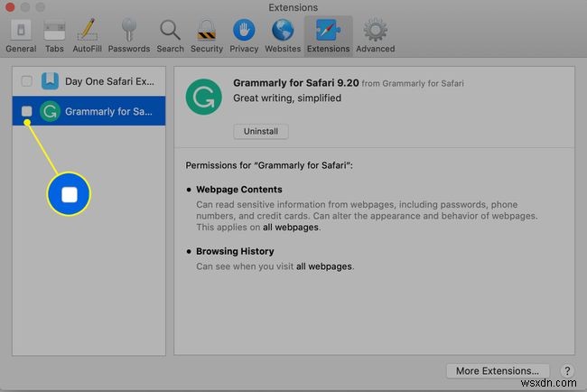Open More Extensions

tap(498, 370)
